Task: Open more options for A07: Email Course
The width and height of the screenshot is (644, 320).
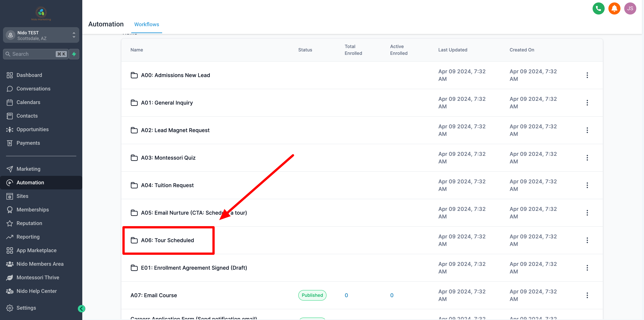Action: [x=587, y=295]
